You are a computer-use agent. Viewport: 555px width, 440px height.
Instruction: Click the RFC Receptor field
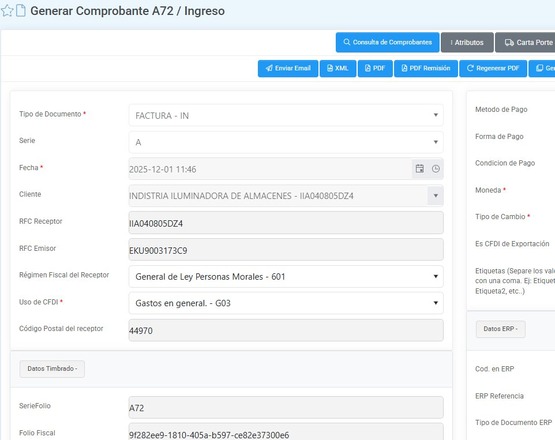click(x=286, y=223)
